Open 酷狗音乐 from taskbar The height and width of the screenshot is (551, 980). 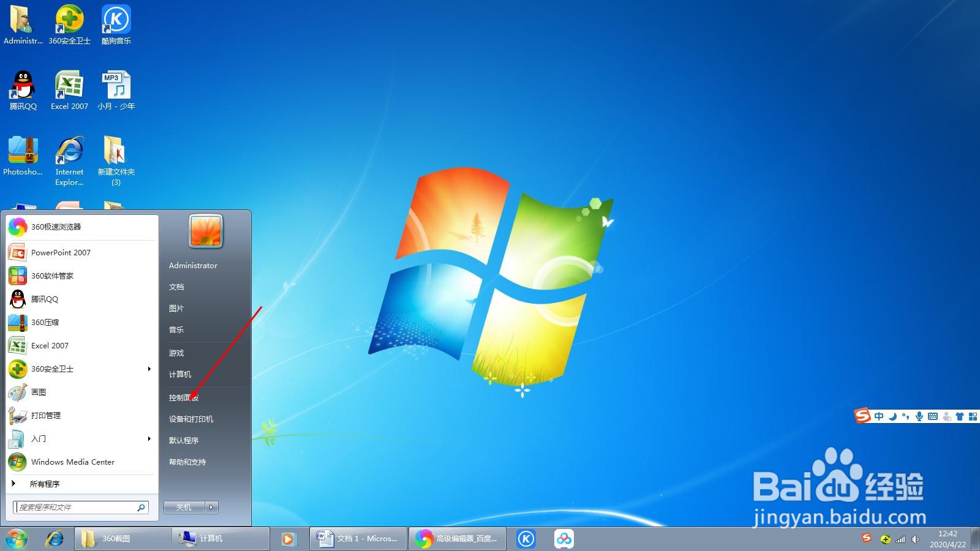pos(526,539)
